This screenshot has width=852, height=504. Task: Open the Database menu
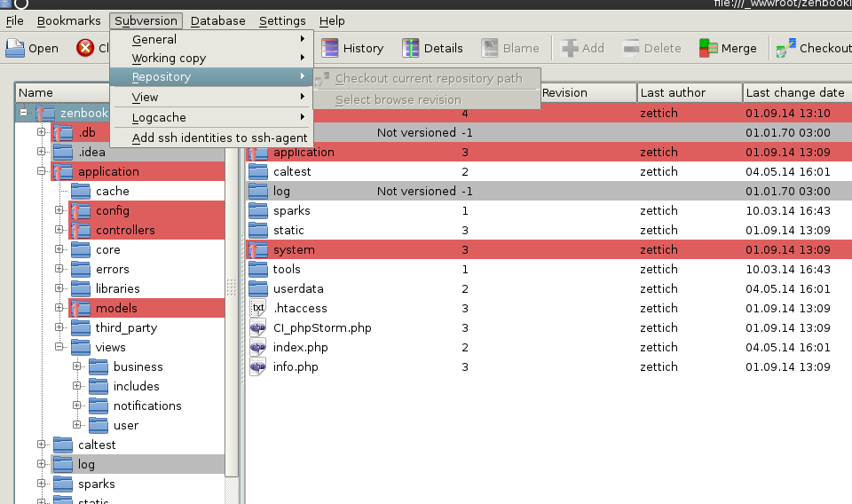point(218,20)
